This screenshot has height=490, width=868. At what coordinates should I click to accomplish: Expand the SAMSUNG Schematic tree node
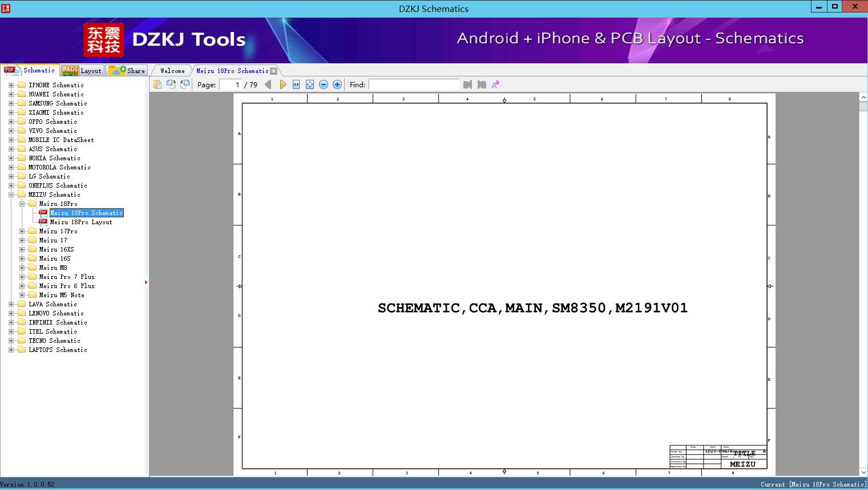[11, 103]
